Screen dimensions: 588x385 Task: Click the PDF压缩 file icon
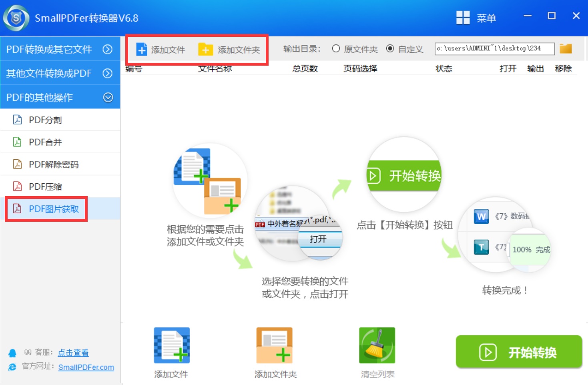click(x=17, y=186)
